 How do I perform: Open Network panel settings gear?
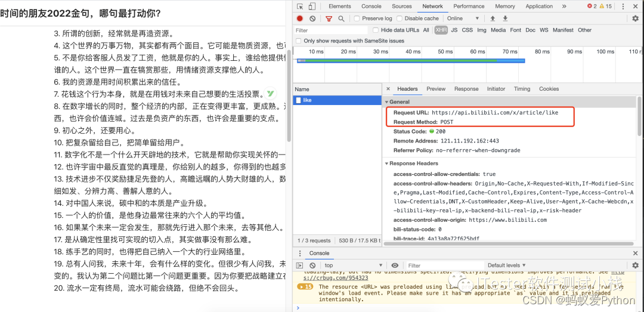pyautogui.click(x=636, y=18)
